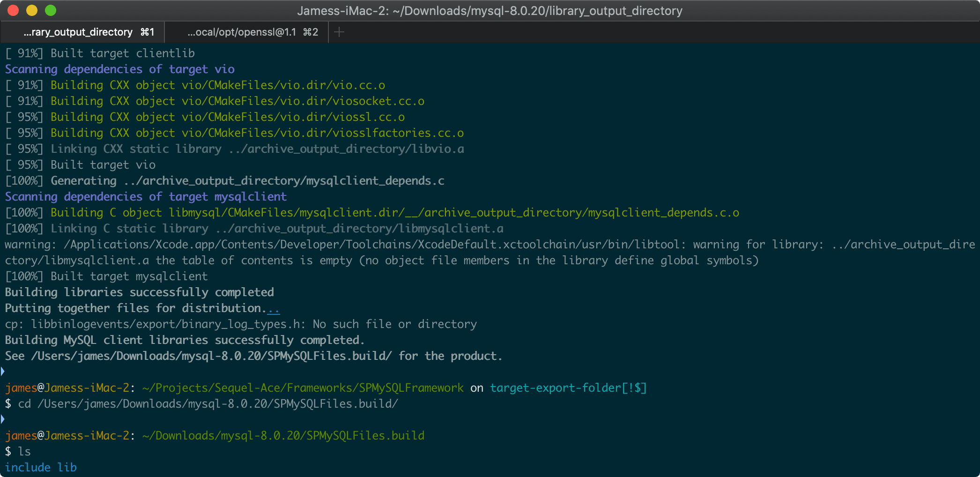Click the Generating mysqlclient_depends.c line
The width and height of the screenshot is (980, 477).
pyautogui.click(x=224, y=181)
